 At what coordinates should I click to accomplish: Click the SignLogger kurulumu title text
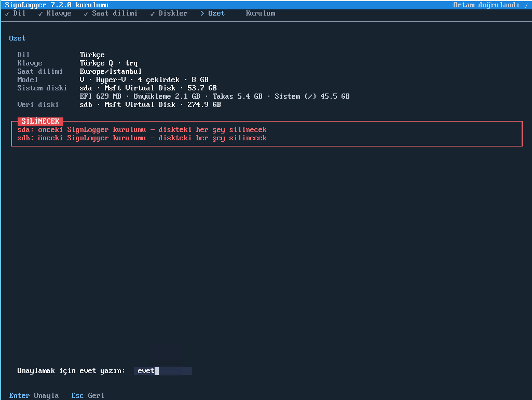(x=57, y=5)
